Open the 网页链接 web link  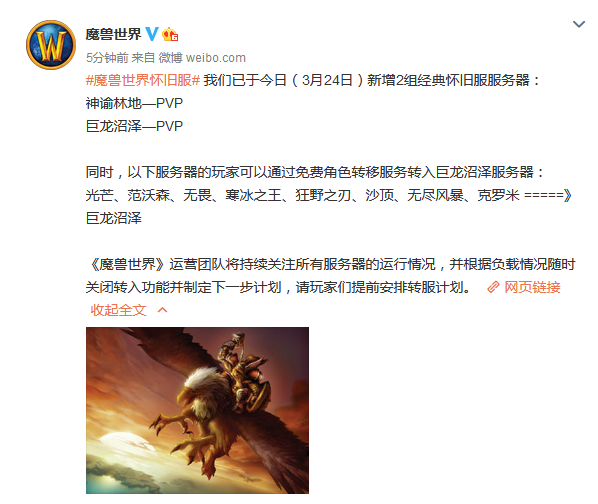tap(532, 287)
